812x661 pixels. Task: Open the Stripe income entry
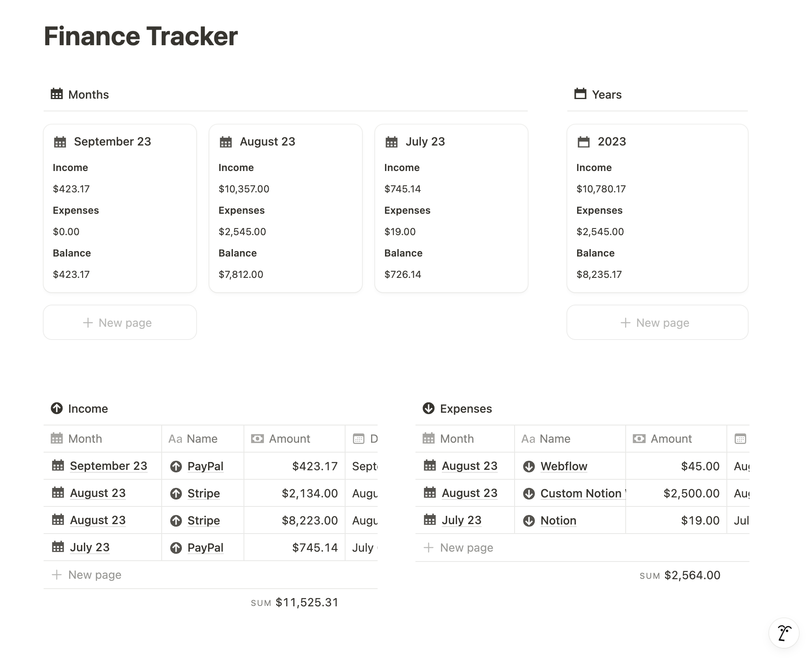coord(203,493)
